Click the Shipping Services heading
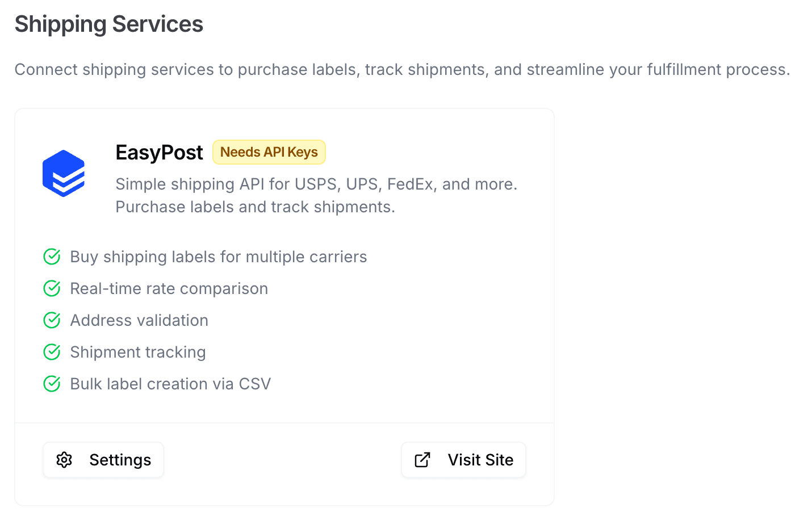The image size is (812, 529). coord(108,24)
